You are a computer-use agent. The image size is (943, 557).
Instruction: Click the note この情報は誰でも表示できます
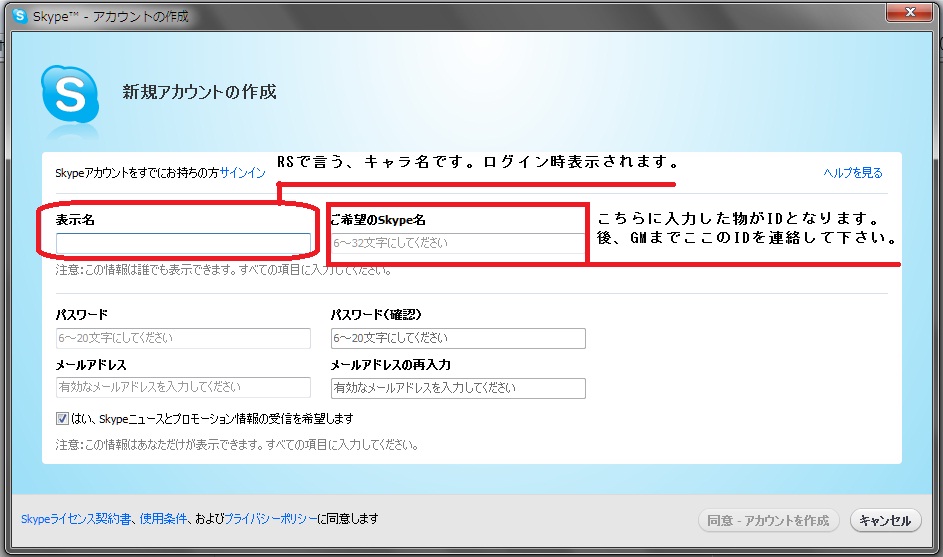[x=224, y=270]
